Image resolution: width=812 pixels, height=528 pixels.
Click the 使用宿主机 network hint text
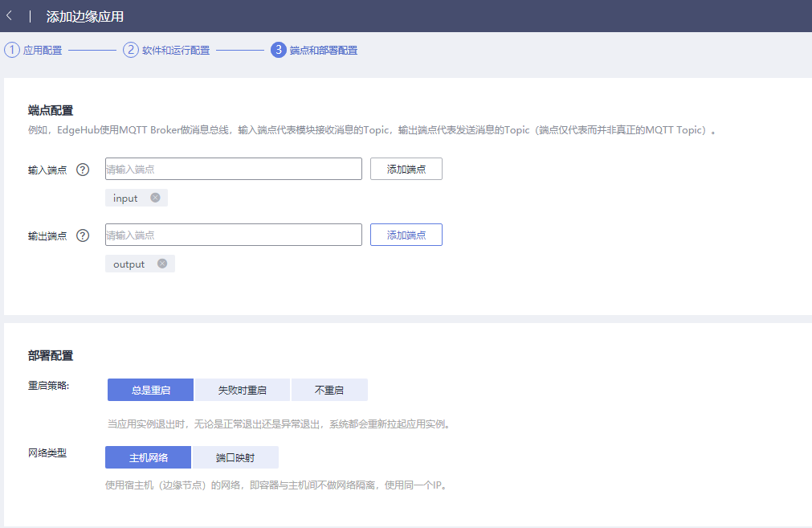tap(278, 485)
